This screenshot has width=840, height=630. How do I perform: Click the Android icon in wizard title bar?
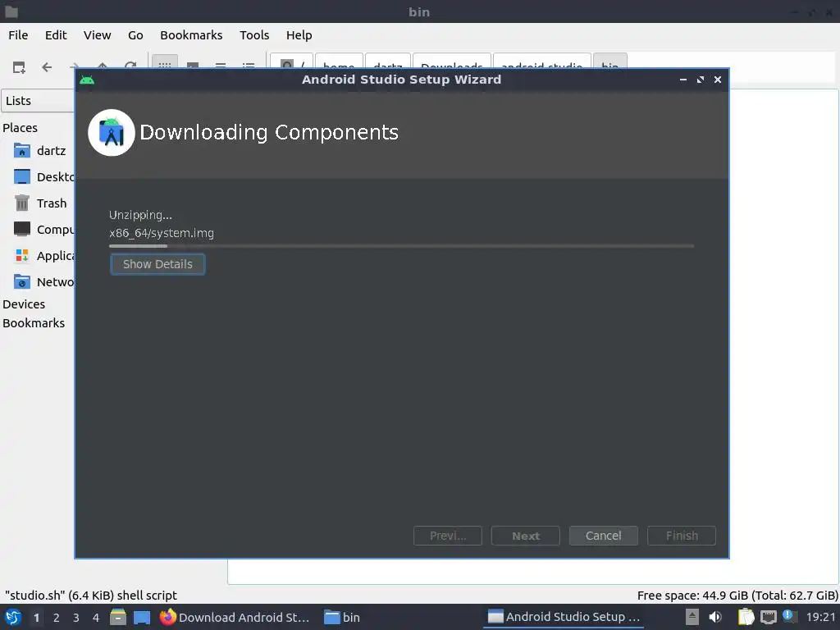[x=87, y=80]
